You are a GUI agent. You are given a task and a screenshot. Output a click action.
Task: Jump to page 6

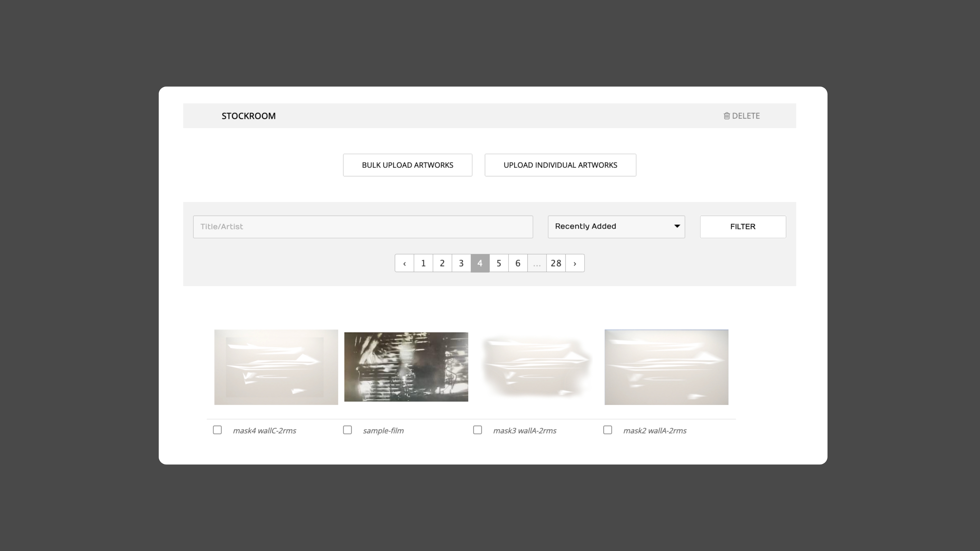(x=518, y=263)
